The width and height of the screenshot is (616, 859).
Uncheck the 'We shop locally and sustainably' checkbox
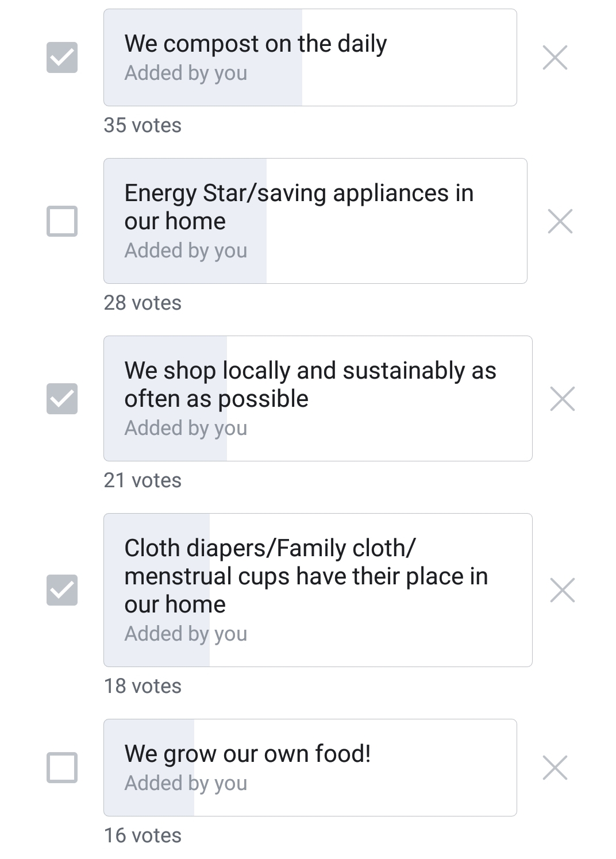(62, 399)
